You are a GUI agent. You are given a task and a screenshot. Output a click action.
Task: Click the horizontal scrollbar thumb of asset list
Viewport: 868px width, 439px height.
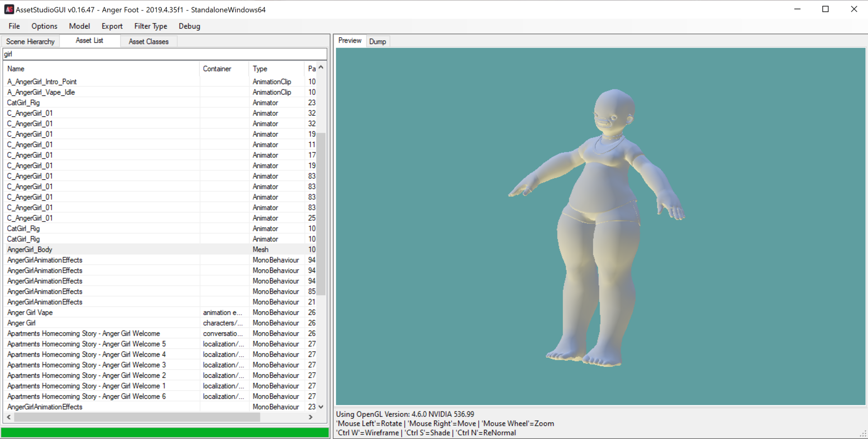coord(137,417)
